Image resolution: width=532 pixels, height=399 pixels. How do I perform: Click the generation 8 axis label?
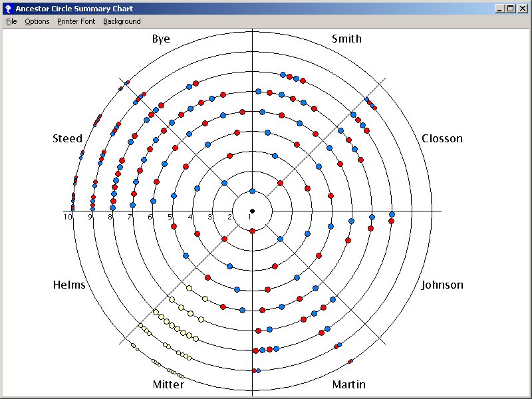coord(110,217)
